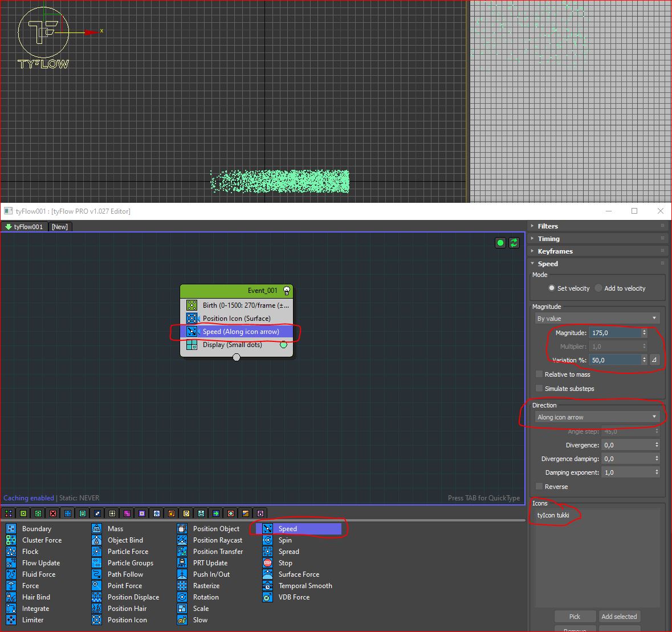The width and height of the screenshot is (672, 632).
Task: Pick the Flock operator icon
Action: click(x=11, y=552)
